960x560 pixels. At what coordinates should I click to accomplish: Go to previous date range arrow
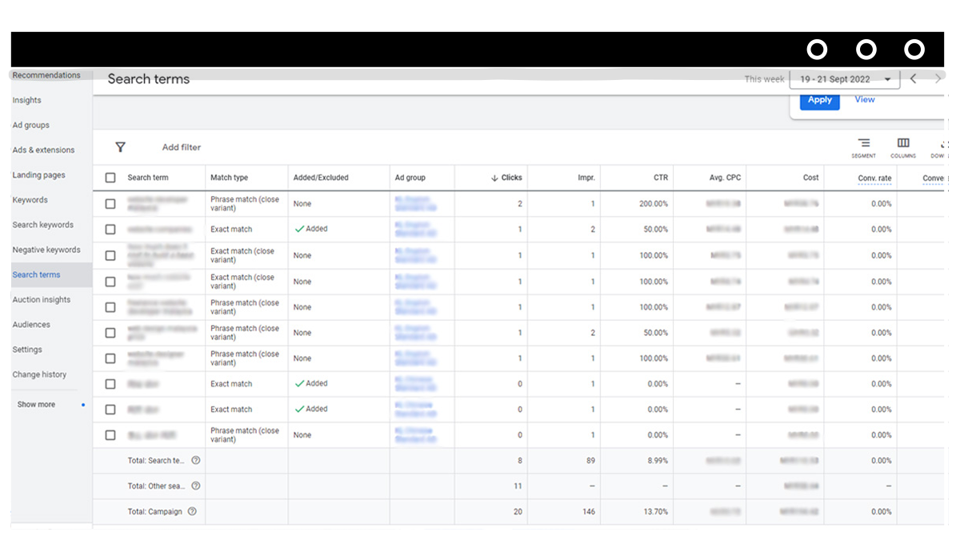[x=914, y=78]
